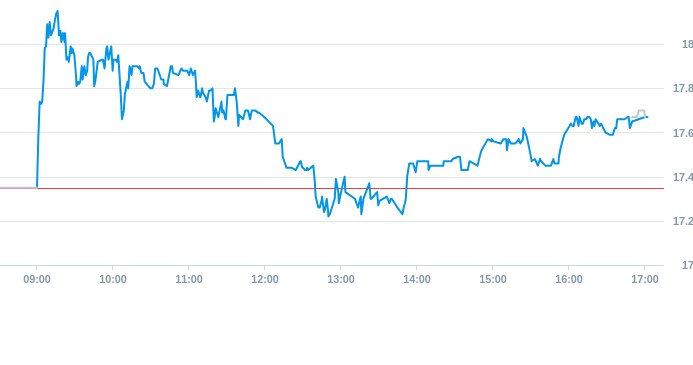Click the 15:00 time axis label
693x365 pixels.
pos(493,280)
